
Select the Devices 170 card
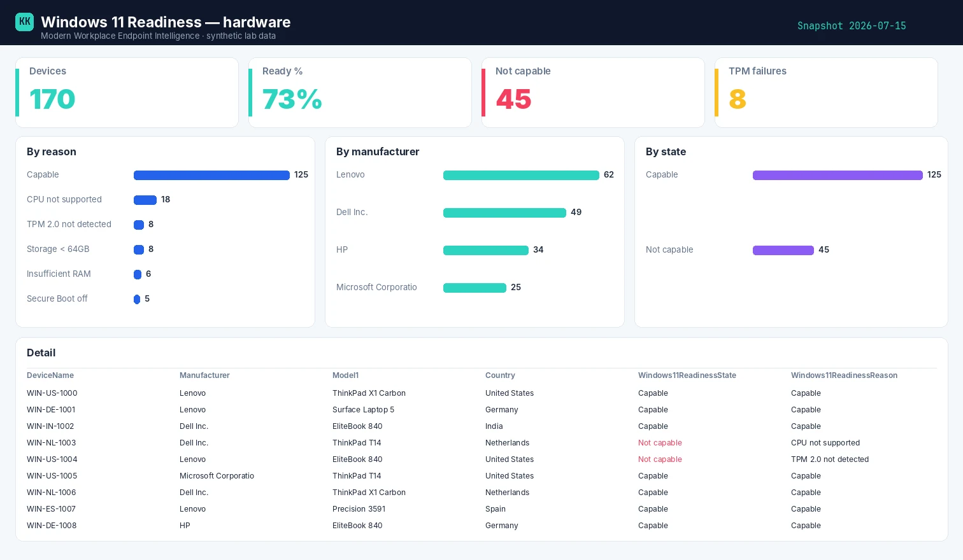[x=127, y=93]
